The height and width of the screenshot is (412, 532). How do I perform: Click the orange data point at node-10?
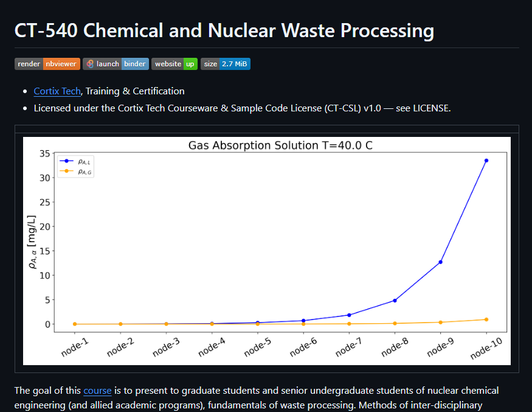486,319
